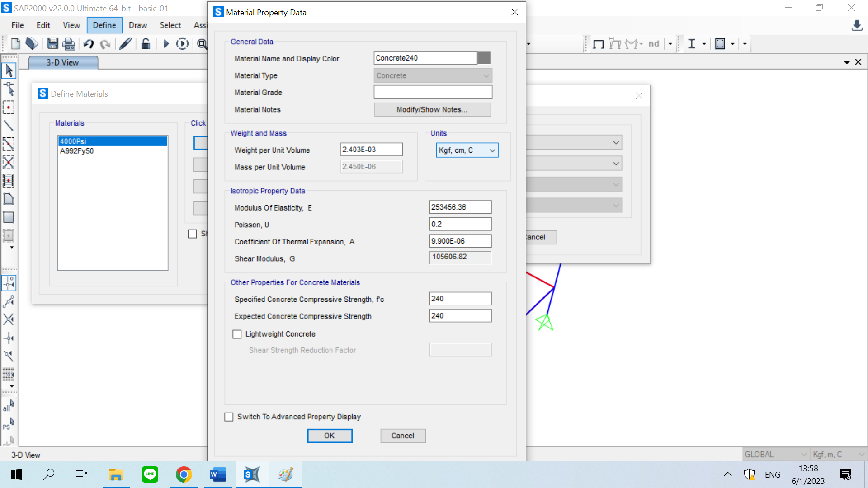The height and width of the screenshot is (488, 868).
Task: Open the Define menu
Action: (104, 25)
